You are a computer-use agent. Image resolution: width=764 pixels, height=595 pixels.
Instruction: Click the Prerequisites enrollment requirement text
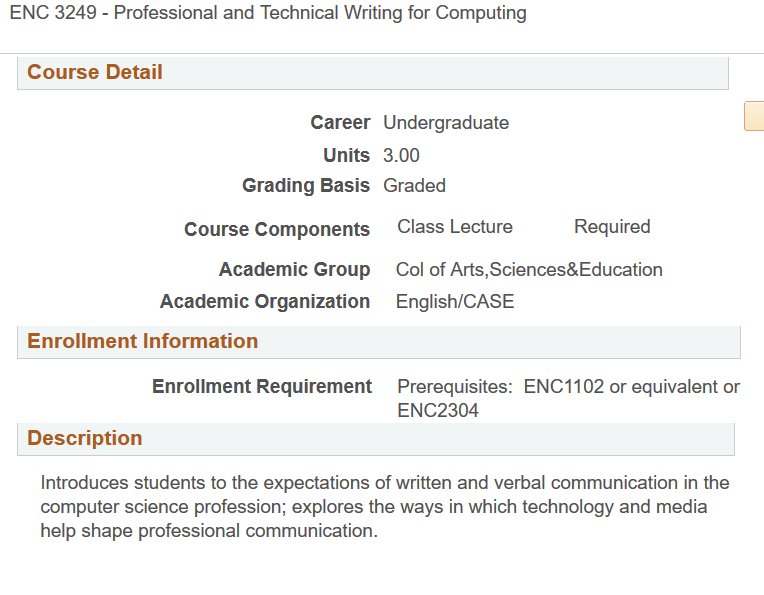coord(568,398)
